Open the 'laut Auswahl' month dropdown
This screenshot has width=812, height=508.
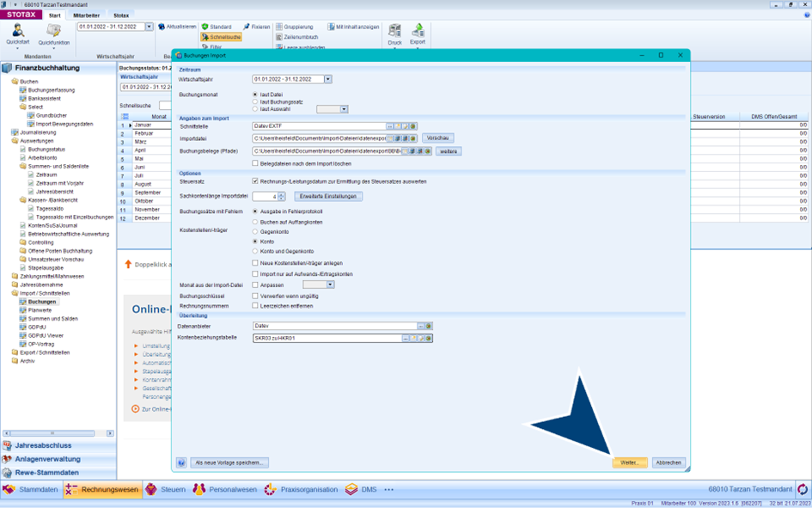tap(344, 109)
